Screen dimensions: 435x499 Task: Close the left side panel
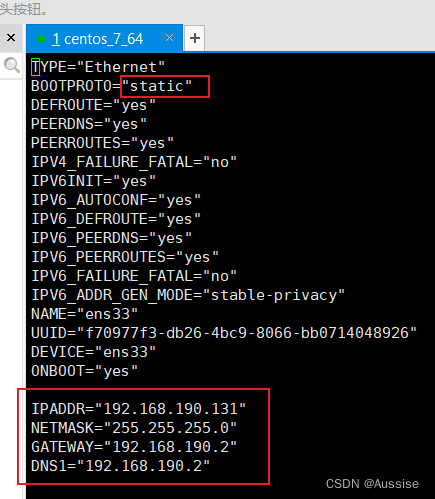(11, 38)
